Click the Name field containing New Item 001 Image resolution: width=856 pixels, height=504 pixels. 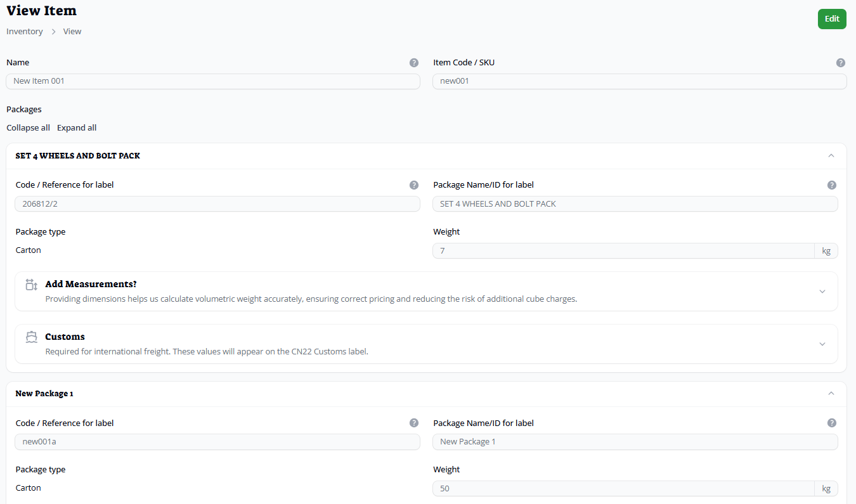pyautogui.click(x=213, y=81)
